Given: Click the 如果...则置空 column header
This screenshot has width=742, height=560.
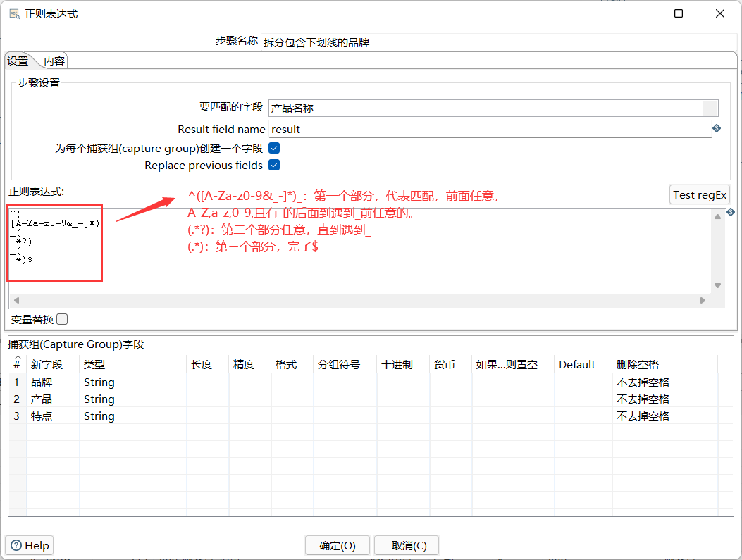Looking at the screenshot, I should (513, 365).
